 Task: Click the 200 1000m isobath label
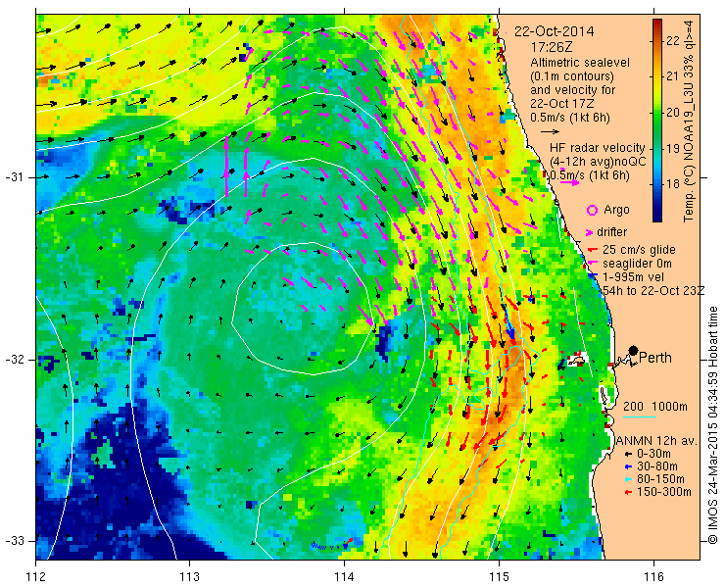pos(655,407)
